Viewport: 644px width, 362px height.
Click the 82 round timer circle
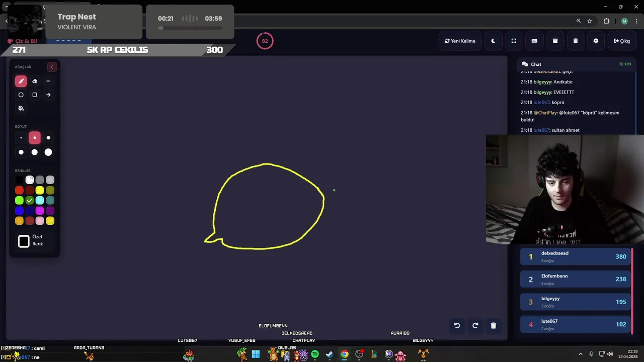[x=265, y=41]
